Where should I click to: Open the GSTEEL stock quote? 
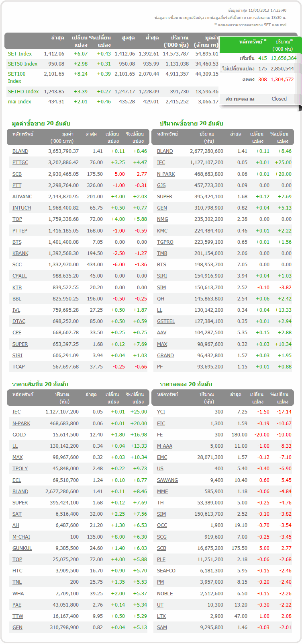pyautogui.click(x=166, y=321)
